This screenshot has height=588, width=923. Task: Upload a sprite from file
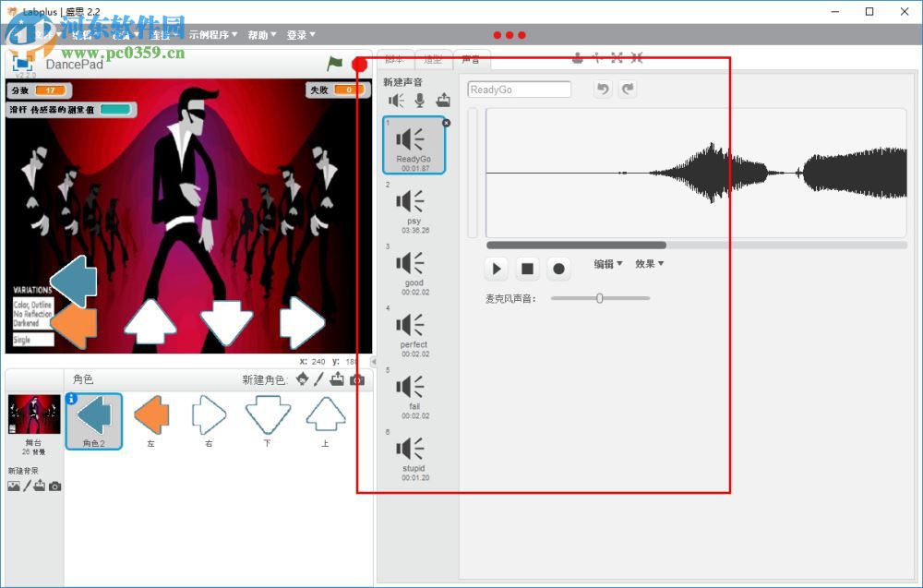point(337,379)
